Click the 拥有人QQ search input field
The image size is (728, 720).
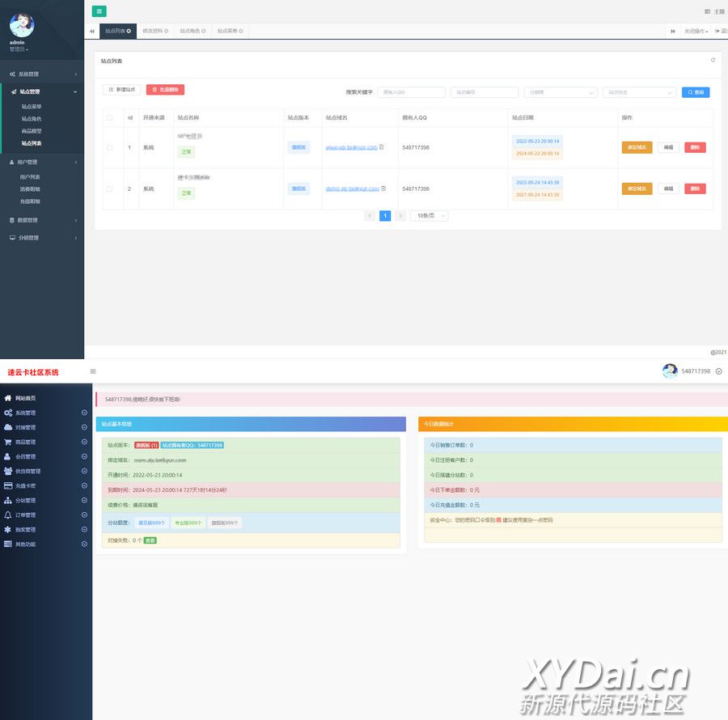[411, 92]
